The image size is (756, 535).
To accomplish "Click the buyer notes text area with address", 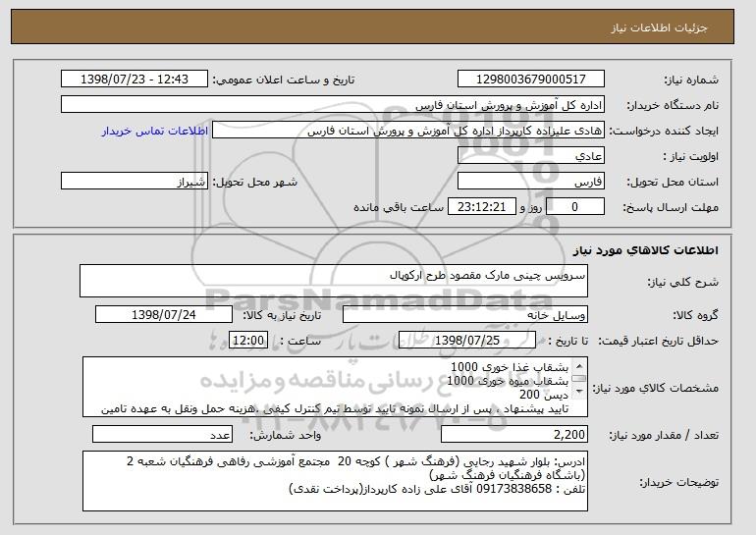I will [x=335, y=481].
